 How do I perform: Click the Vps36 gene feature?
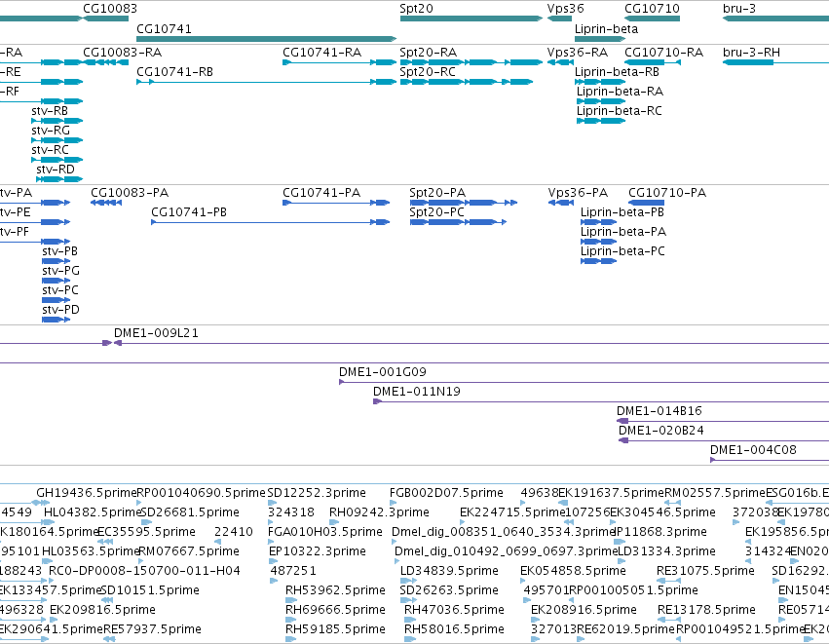559,19
